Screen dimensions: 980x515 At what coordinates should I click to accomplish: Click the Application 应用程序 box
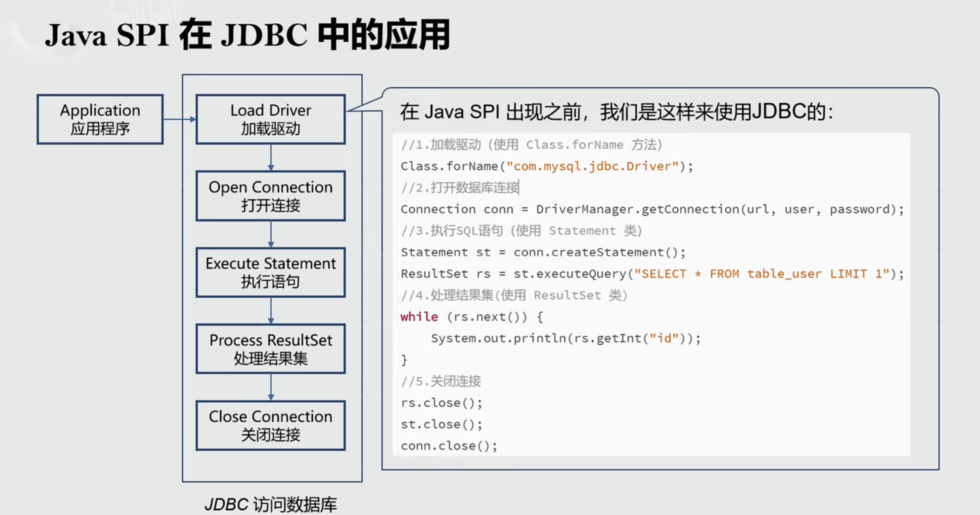point(99,119)
